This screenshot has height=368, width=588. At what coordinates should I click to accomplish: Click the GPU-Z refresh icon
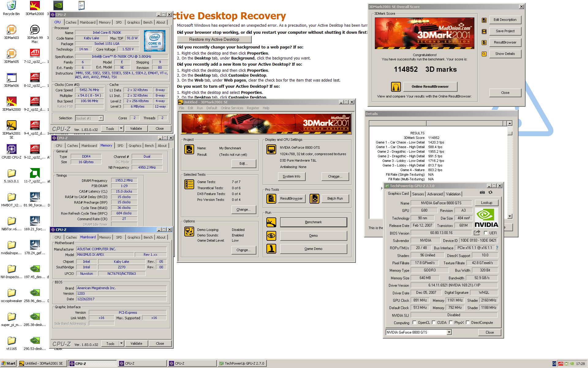point(490,193)
